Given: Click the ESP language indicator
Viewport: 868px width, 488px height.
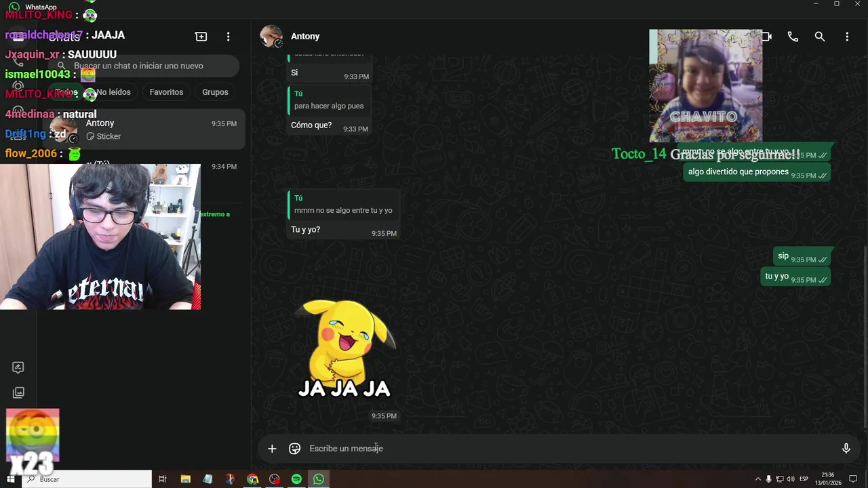Looking at the screenshot, I should click(x=804, y=479).
